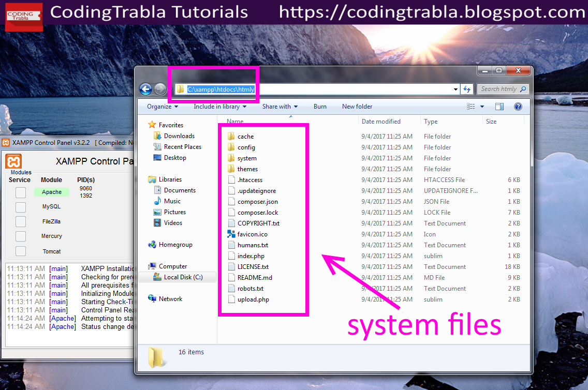Click the Mercury module label in XAMPP
The height and width of the screenshot is (390, 588).
[52, 236]
